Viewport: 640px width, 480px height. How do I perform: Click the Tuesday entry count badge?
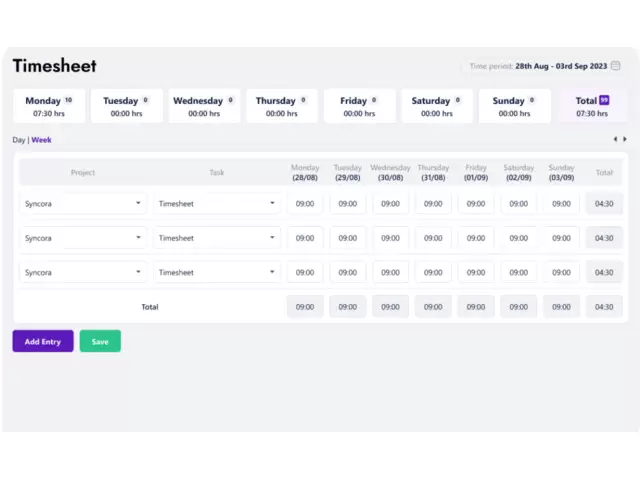(145, 100)
